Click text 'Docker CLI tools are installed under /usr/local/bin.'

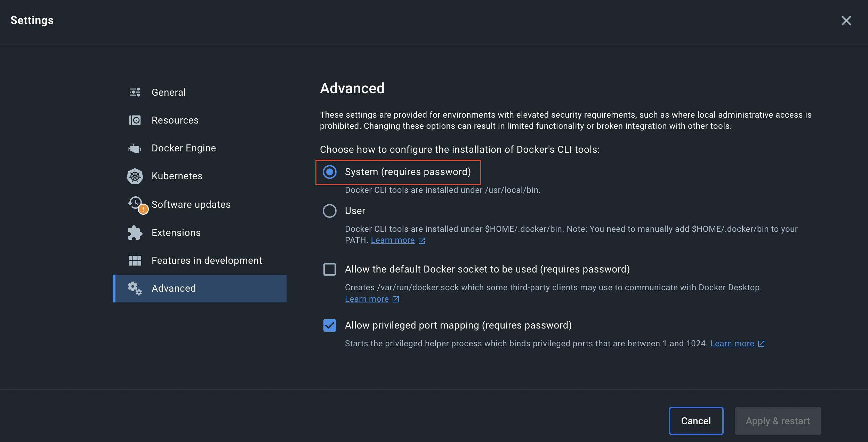pos(442,190)
